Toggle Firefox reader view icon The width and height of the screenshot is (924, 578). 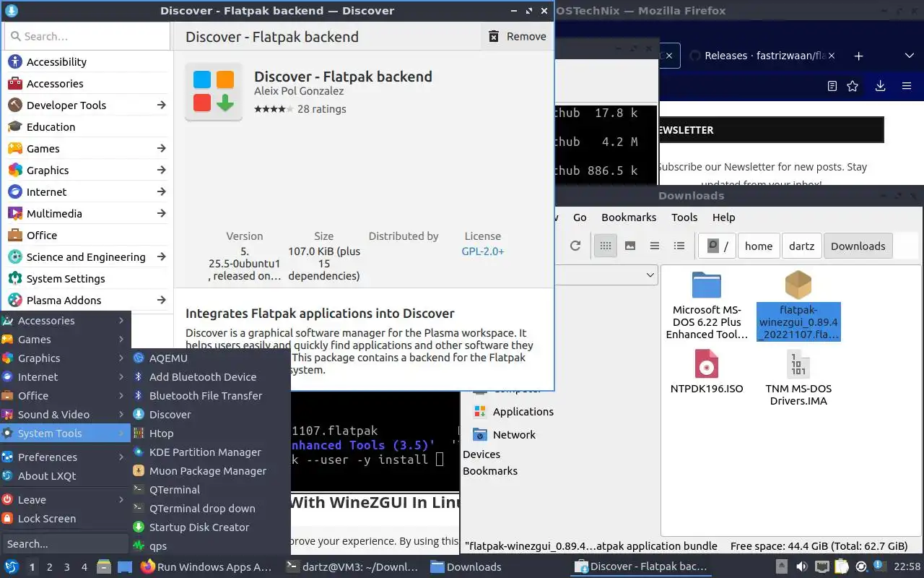click(832, 86)
